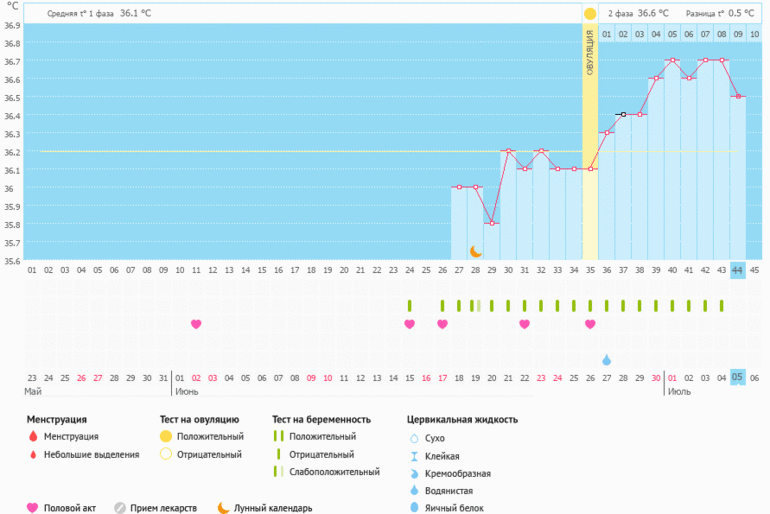
Task: Click the orange crescent moon on the chart
Action: (x=476, y=251)
